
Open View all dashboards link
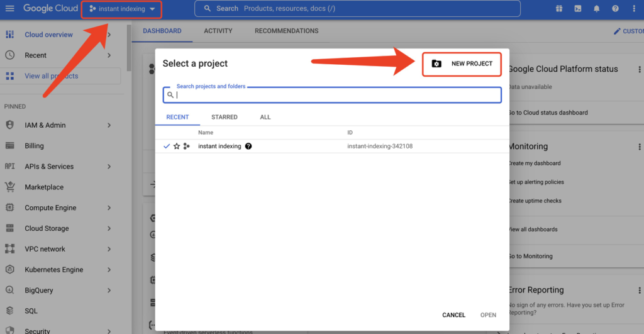533,229
